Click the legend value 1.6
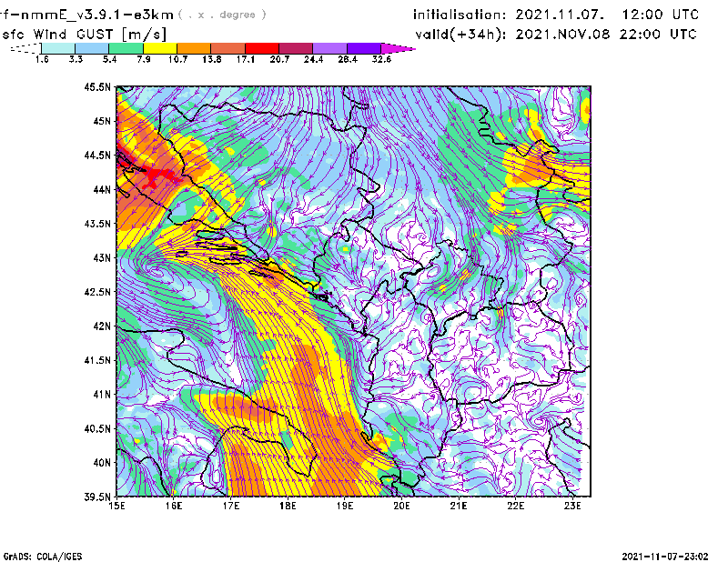The width and height of the screenshot is (728, 562). coord(42,59)
